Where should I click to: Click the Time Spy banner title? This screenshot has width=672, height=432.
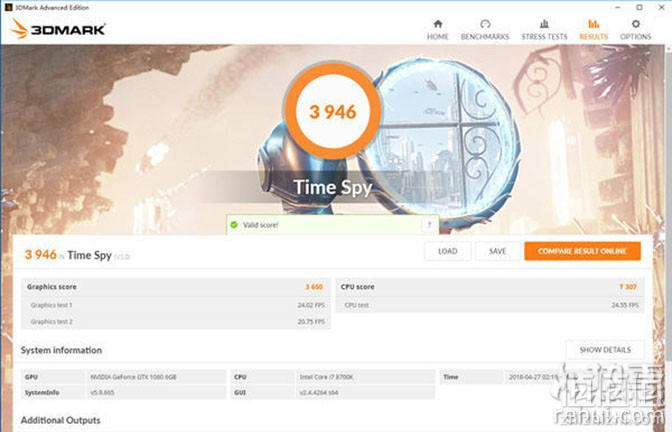[x=333, y=187]
